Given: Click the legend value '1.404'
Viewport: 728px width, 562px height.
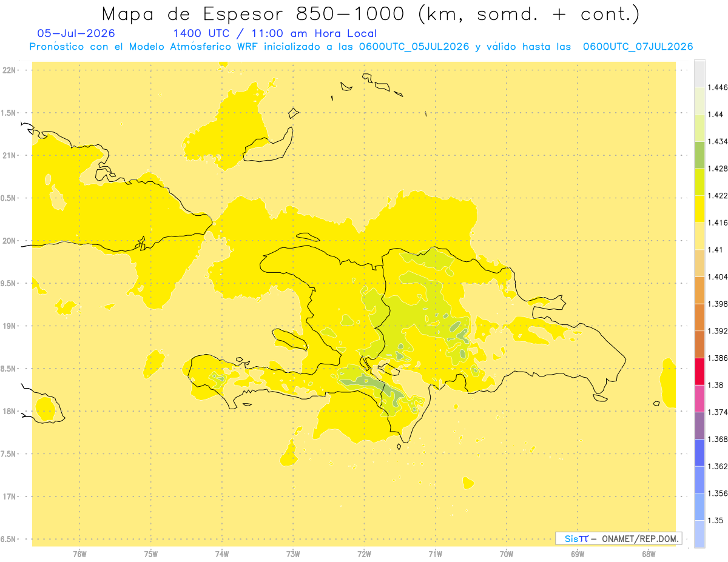Looking at the screenshot, I should point(717,277).
